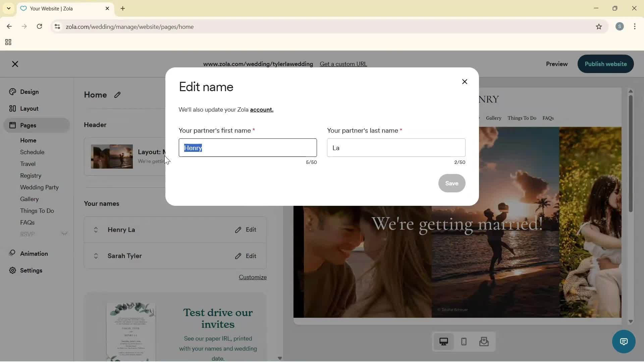This screenshot has width=644, height=362.
Task: Open the browser tab search dropdown
Action: 8,8
